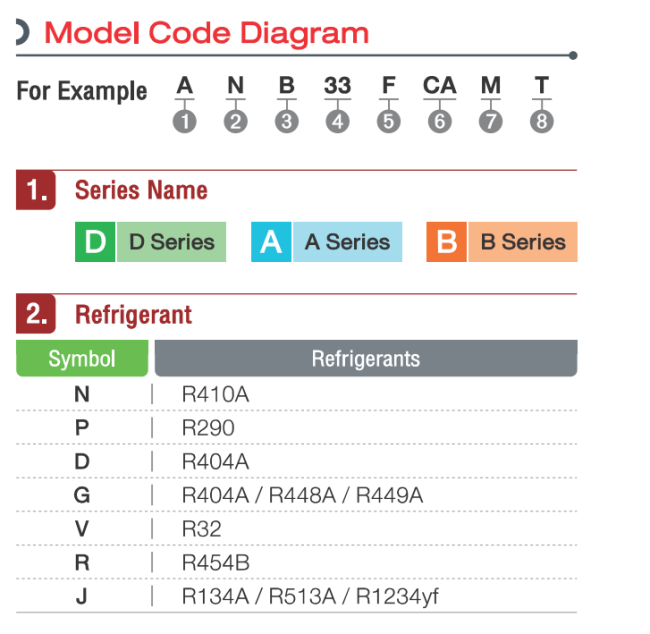The height and width of the screenshot is (634, 650).
Task: Click the orange B series icon
Action: [x=447, y=242]
